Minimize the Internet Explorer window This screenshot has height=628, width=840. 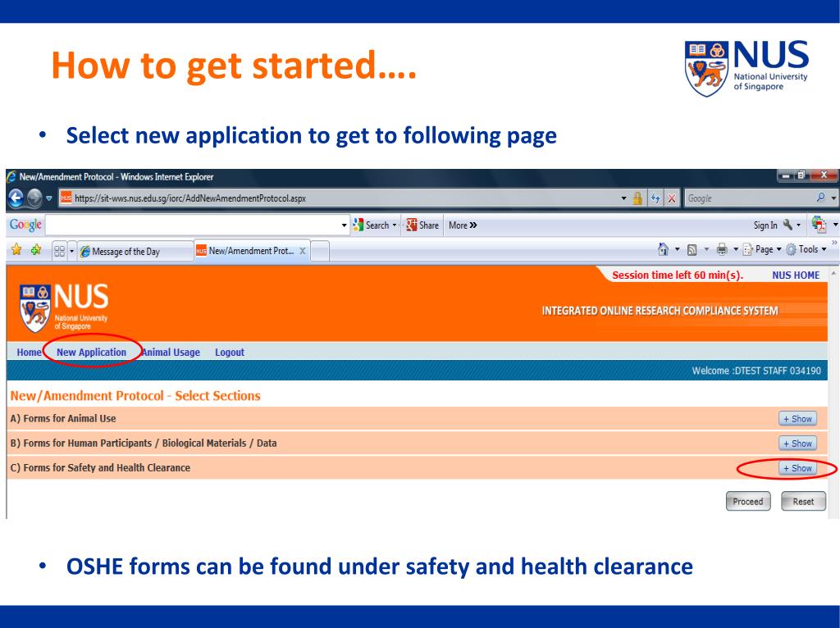[x=785, y=175]
